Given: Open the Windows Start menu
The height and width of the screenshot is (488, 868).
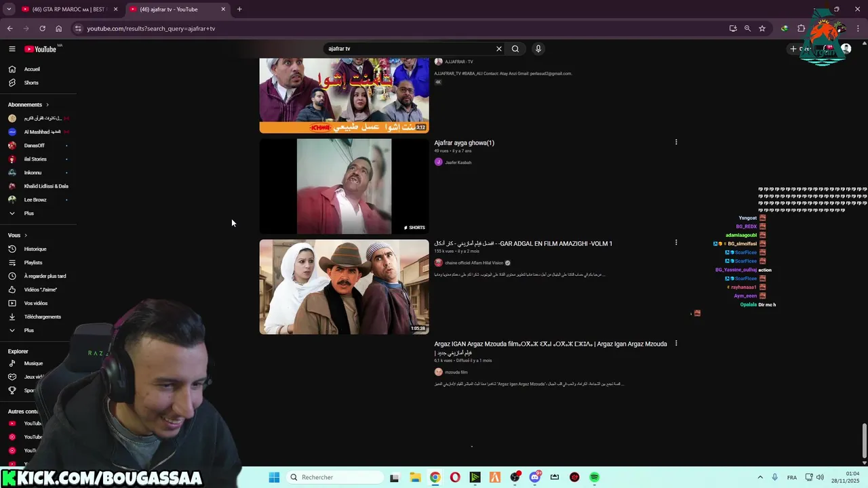Looking at the screenshot, I should (x=274, y=477).
